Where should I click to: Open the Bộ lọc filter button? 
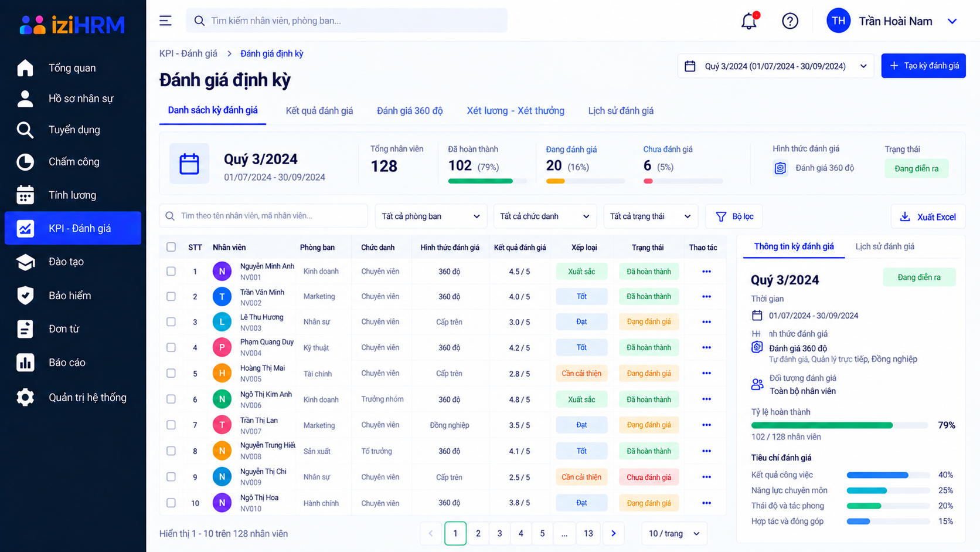click(734, 216)
